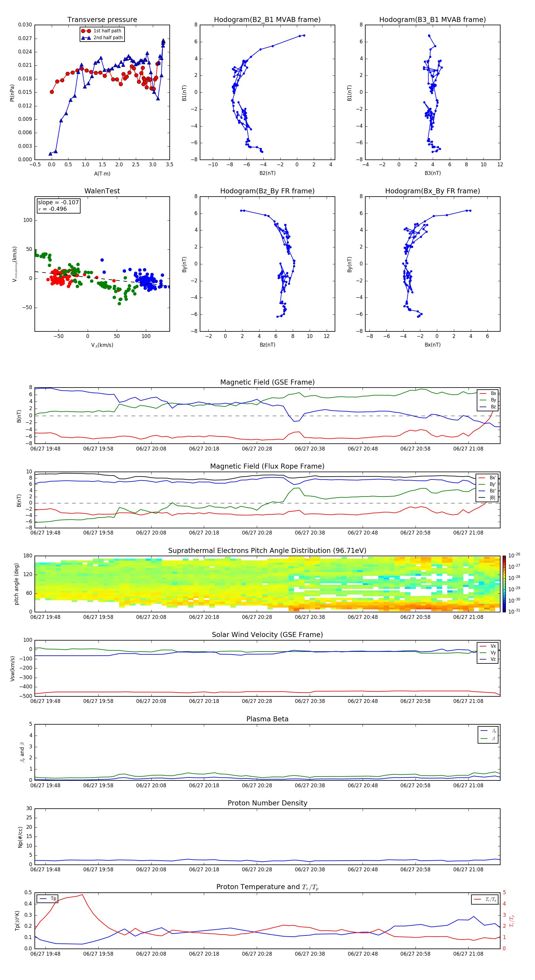Click 'Hodogram(Bz_By FR frame)' title

pyautogui.click(x=267, y=191)
